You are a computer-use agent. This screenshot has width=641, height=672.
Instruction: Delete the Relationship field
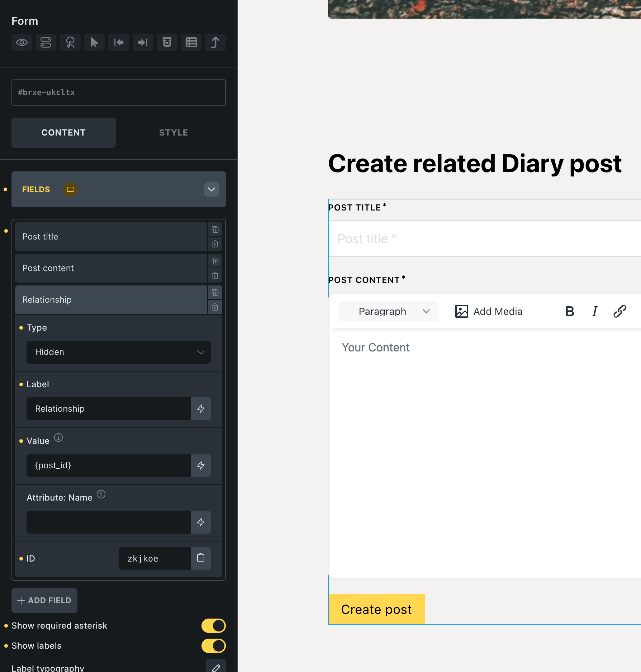(x=215, y=307)
